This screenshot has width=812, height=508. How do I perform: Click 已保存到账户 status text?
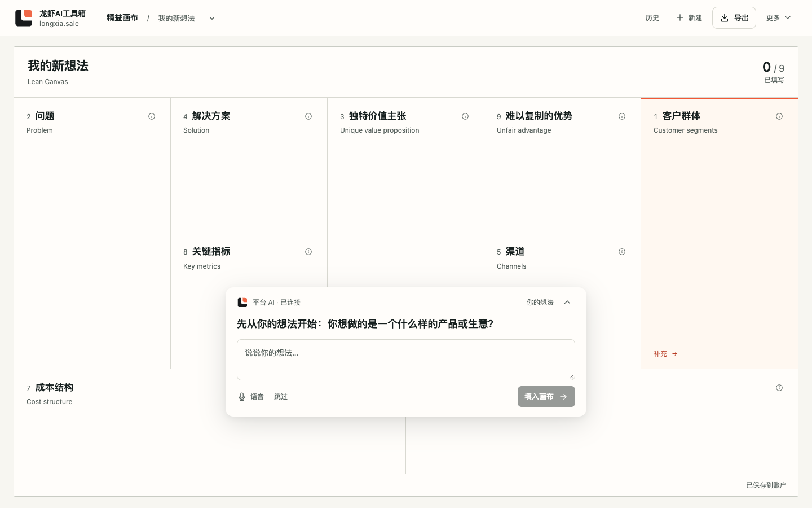click(x=766, y=485)
